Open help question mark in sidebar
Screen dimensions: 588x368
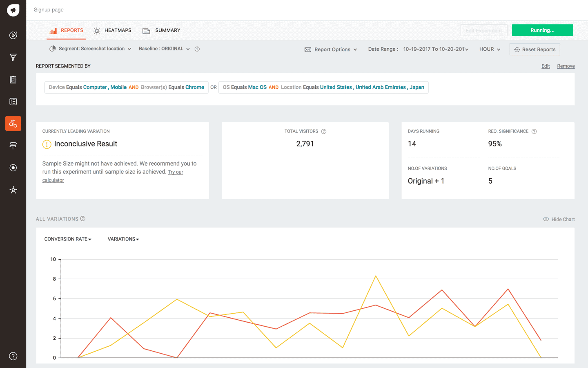point(13,356)
